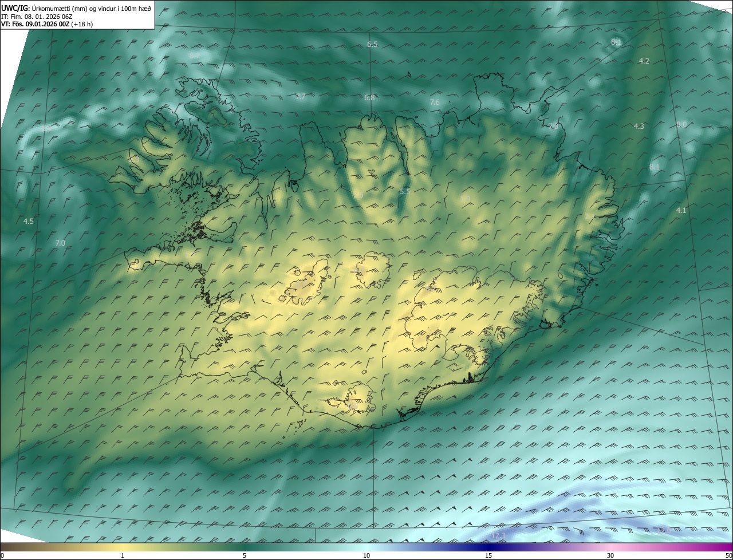733x560 pixels.
Task: Click the 8.0 precipitation value on the map
Action: click(681, 124)
